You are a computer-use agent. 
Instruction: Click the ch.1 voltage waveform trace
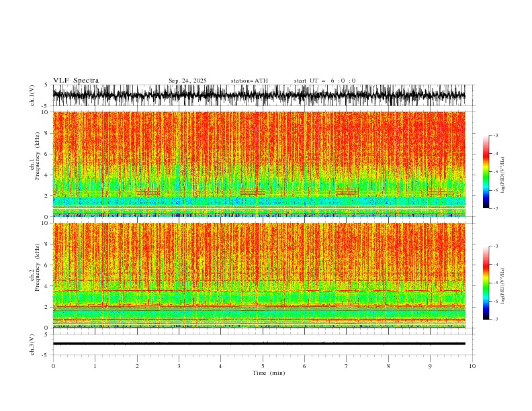[x=259, y=95]
